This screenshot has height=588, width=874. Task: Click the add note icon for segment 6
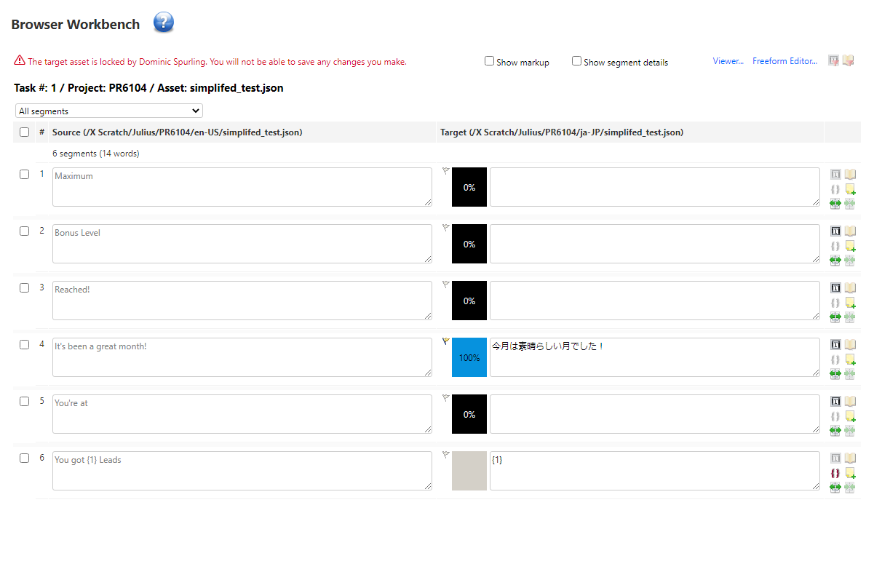[850, 473]
